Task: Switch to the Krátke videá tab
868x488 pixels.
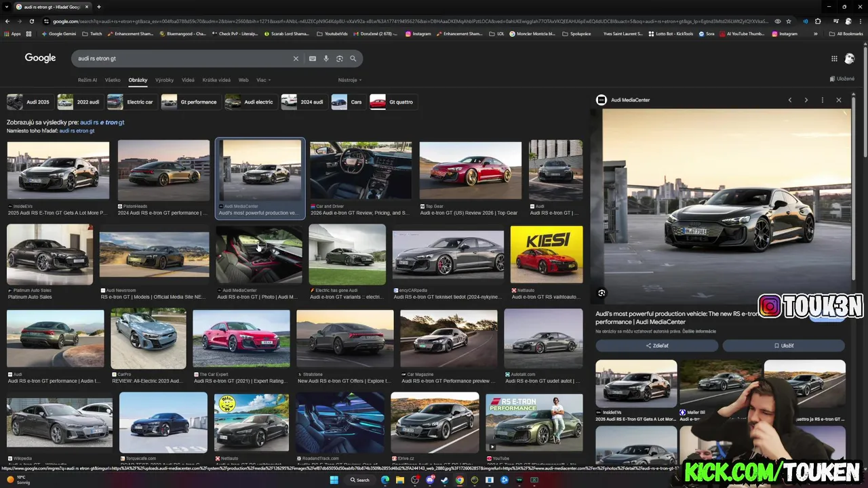Action: (216, 80)
